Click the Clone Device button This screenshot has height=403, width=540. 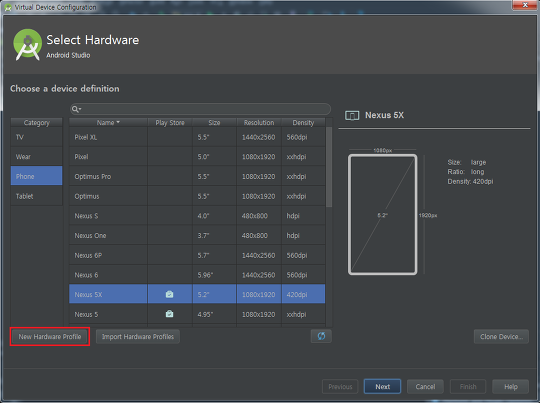(x=501, y=337)
